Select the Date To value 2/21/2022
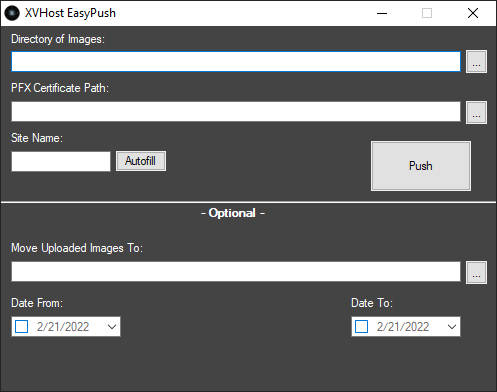 point(403,327)
